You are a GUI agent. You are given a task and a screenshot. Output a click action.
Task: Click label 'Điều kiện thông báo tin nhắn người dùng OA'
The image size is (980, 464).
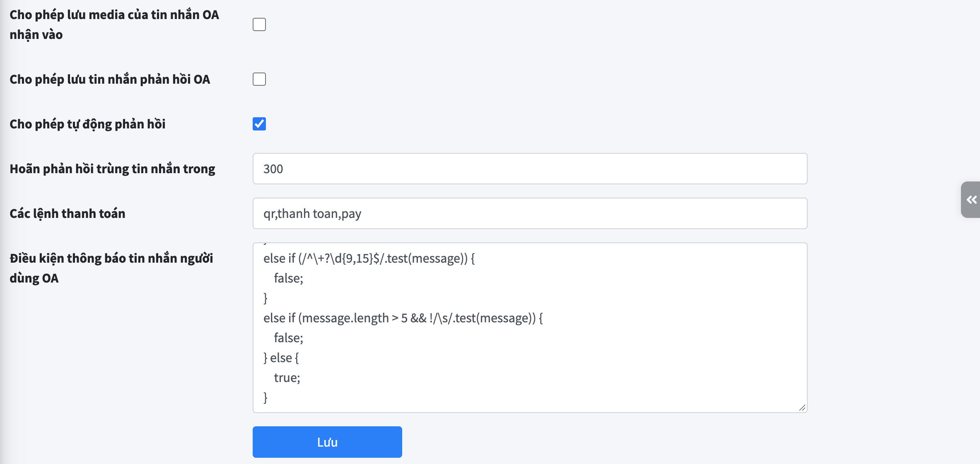[x=111, y=268]
